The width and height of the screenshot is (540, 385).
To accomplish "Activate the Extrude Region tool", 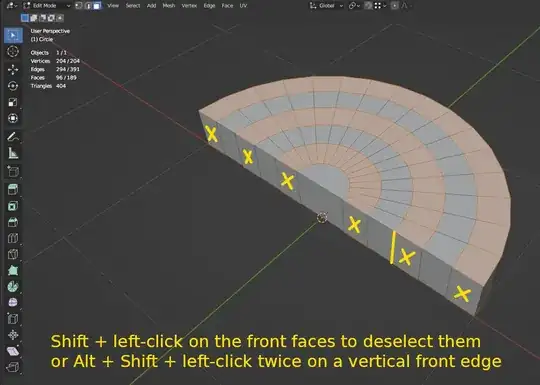I will [13, 189].
